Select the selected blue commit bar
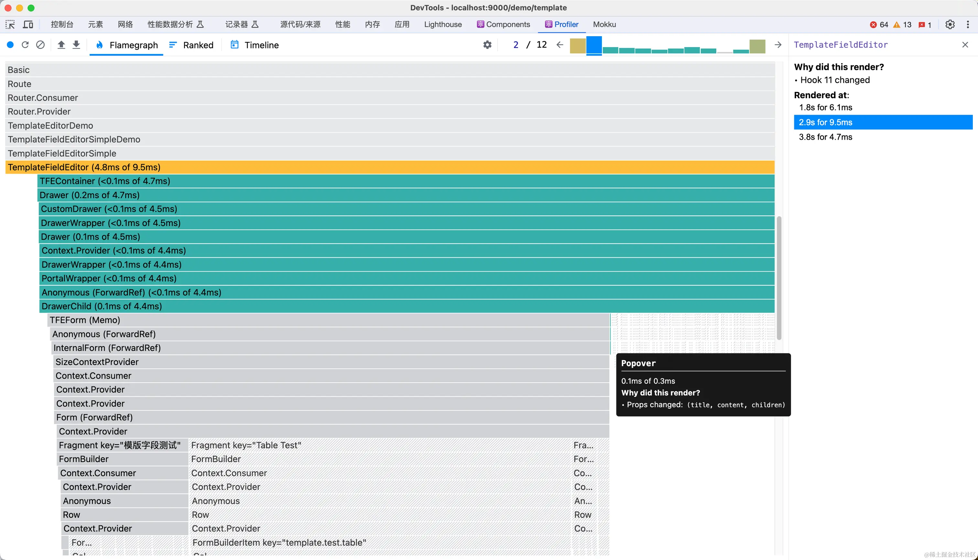Screen dimensions: 978x560 coord(594,45)
